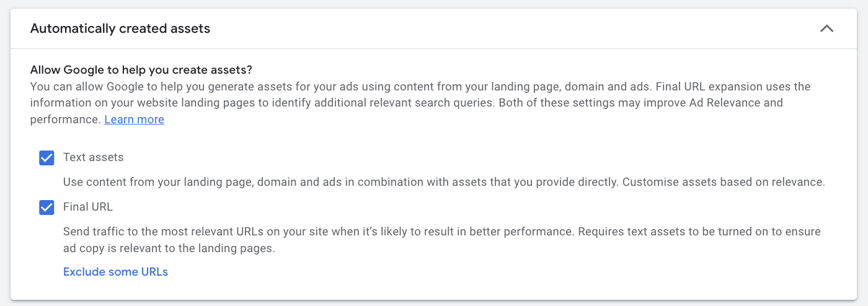This screenshot has height=306, width=868.
Task: Click the "Final URL" option label
Action: coord(88,207)
